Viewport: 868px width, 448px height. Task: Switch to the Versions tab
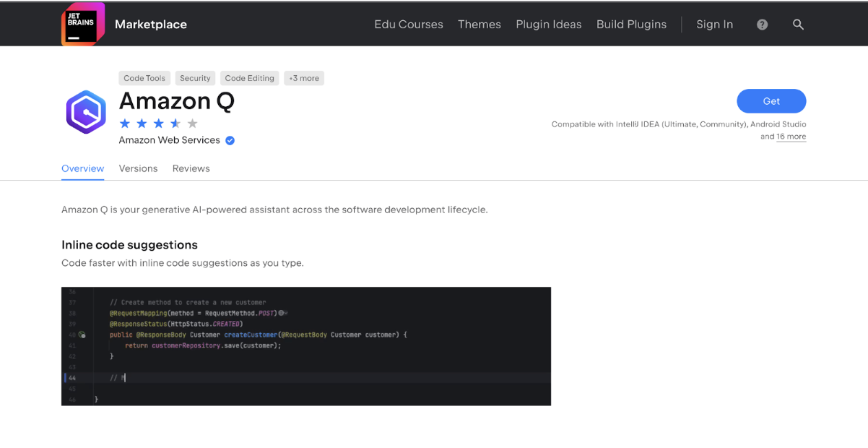click(138, 168)
